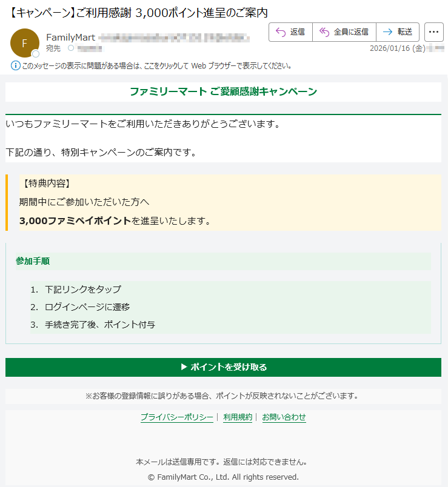The image size is (448, 487).
Task: Click the ご愛顧感謝キャンペーン header title
Action: (223, 91)
